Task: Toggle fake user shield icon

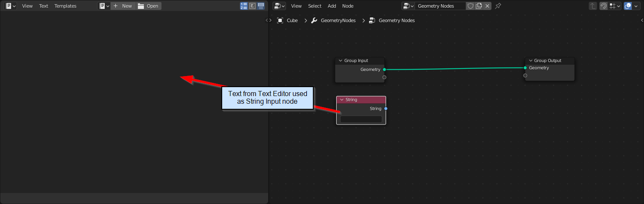Action: pos(470,6)
